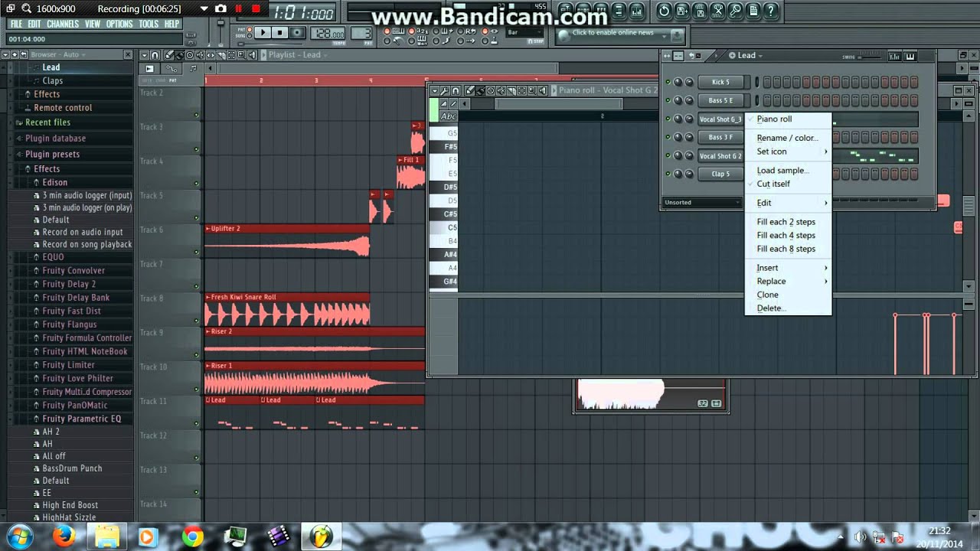
Task: Click the Bandicam screenshot camera icon
Action: 220,8
